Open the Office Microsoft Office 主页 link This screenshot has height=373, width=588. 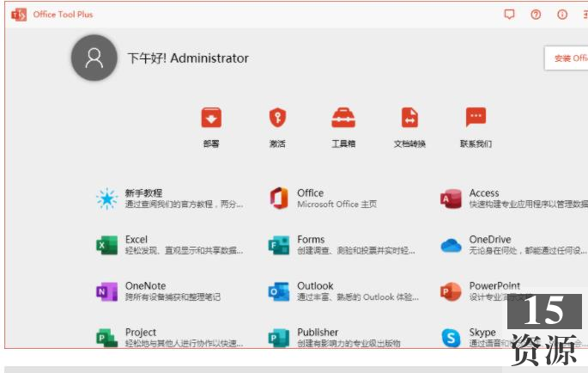click(336, 199)
